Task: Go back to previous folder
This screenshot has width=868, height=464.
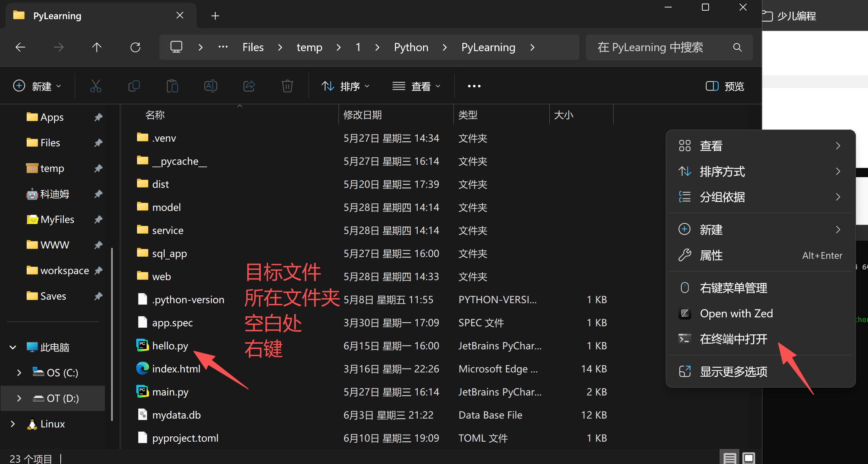Action: click(21, 47)
